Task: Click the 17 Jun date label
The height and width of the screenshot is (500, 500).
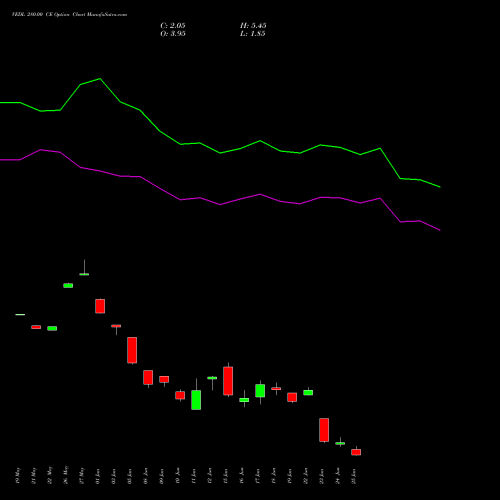Action: (x=258, y=476)
